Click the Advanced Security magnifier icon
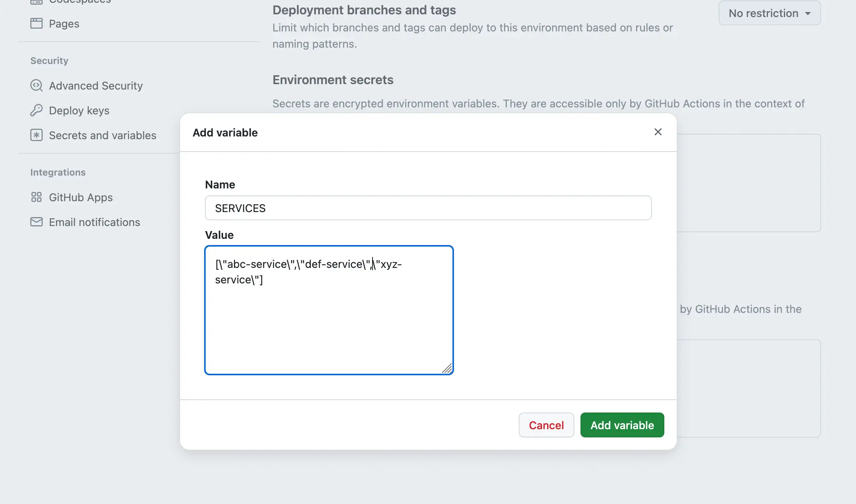 click(36, 85)
